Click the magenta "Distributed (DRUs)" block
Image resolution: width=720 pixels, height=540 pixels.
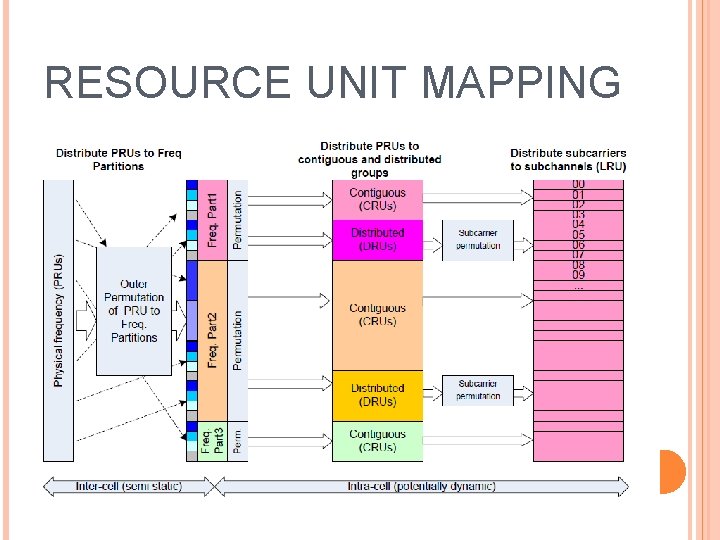click(377, 240)
